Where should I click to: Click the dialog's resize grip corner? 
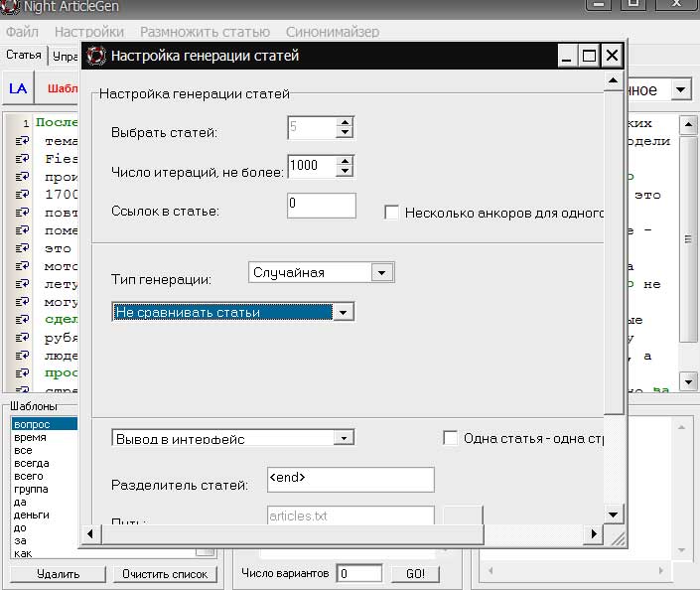point(617,537)
